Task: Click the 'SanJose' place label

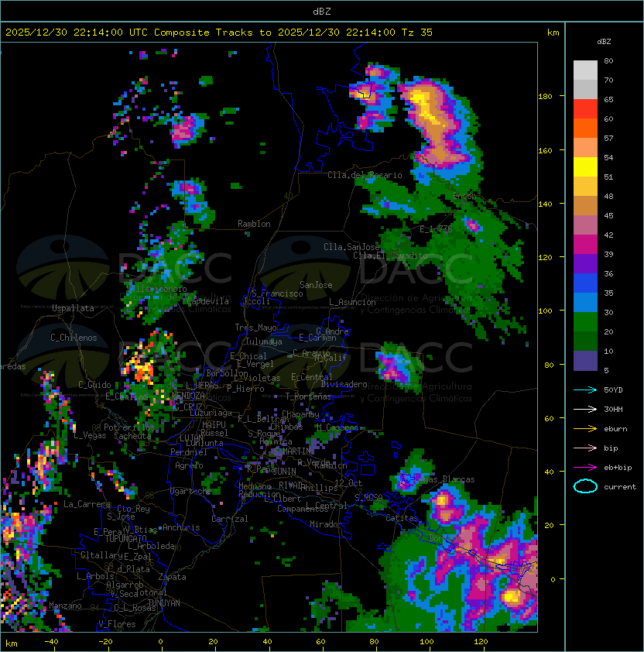Action: 316,285
